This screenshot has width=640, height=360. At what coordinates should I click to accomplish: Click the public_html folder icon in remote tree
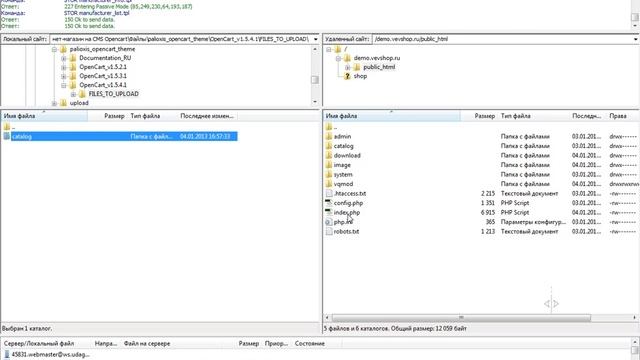357,67
